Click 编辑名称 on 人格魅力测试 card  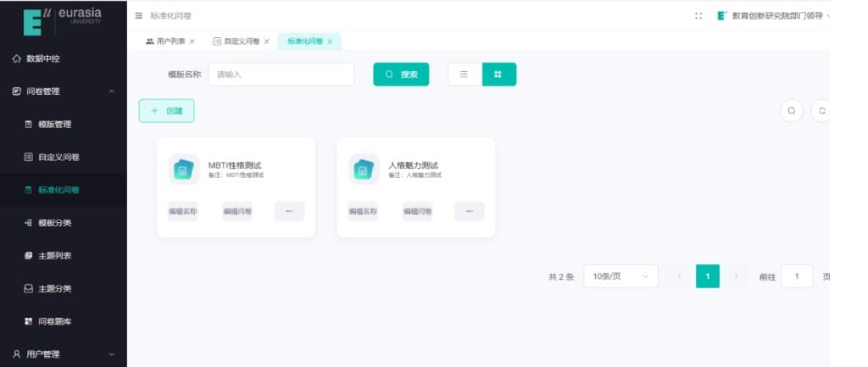click(x=363, y=211)
